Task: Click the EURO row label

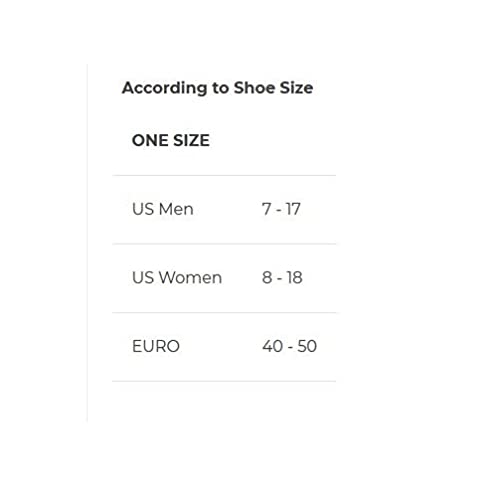Action: click(156, 346)
